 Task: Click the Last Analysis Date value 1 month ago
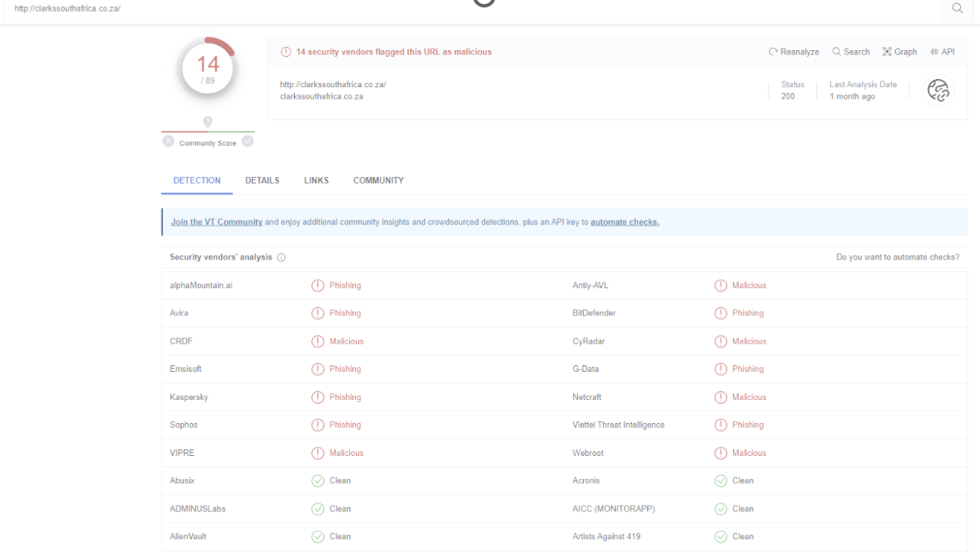[x=852, y=96]
